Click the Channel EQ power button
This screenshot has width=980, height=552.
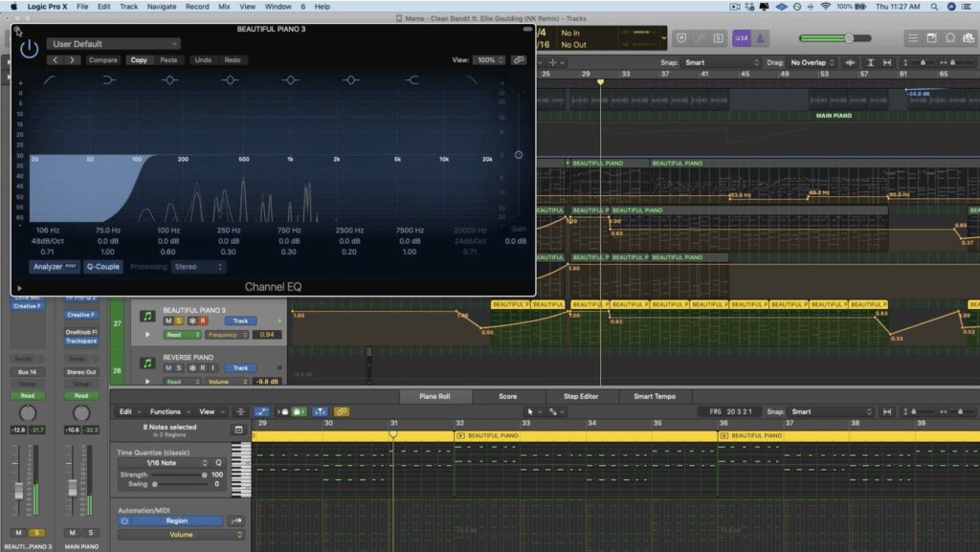pyautogui.click(x=29, y=48)
